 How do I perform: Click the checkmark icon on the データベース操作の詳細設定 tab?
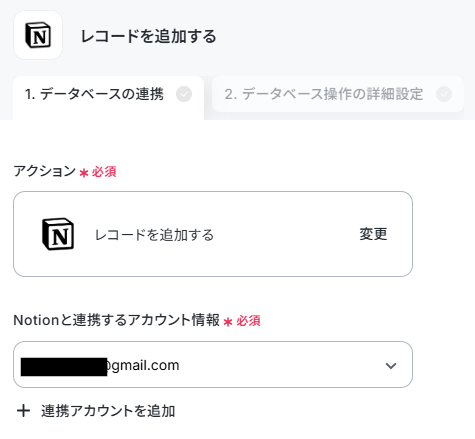444,94
